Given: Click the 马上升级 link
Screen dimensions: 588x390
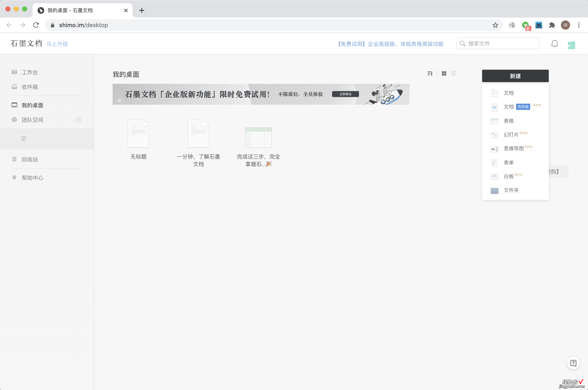Looking at the screenshot, I should point(57,44).
